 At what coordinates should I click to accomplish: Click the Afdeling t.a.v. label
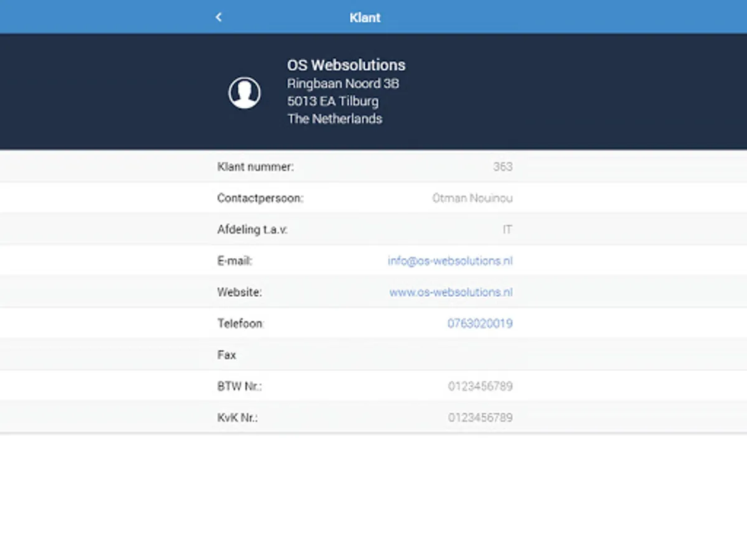coord(252,230)
